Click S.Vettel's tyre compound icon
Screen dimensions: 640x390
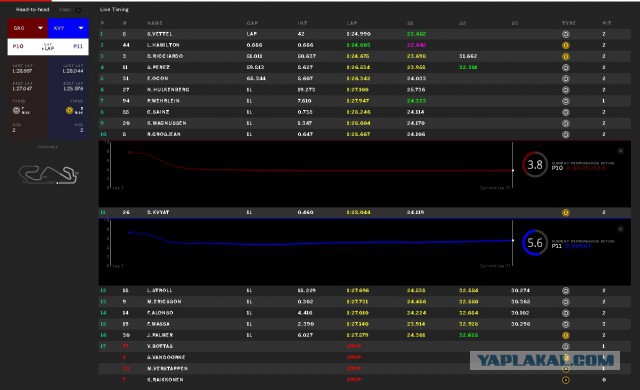pyautogui.click(x=566, y=34)
